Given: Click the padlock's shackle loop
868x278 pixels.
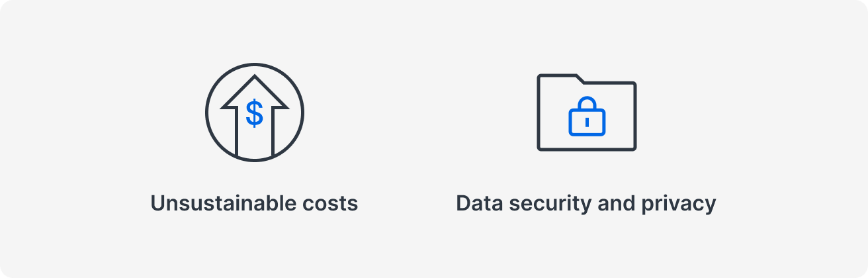Looking at the screenshot, I should (587, 103).
